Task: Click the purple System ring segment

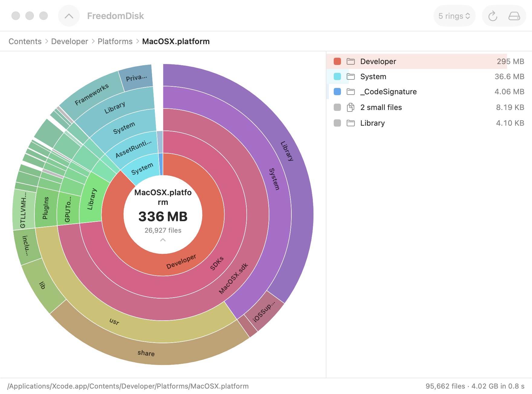Action: tap(274, 179)
